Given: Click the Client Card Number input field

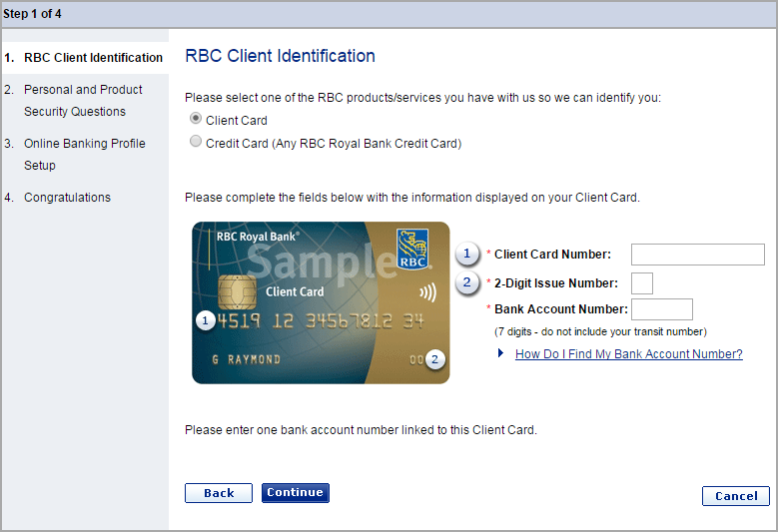Looking at the screenshot, I should pos(697,255).
